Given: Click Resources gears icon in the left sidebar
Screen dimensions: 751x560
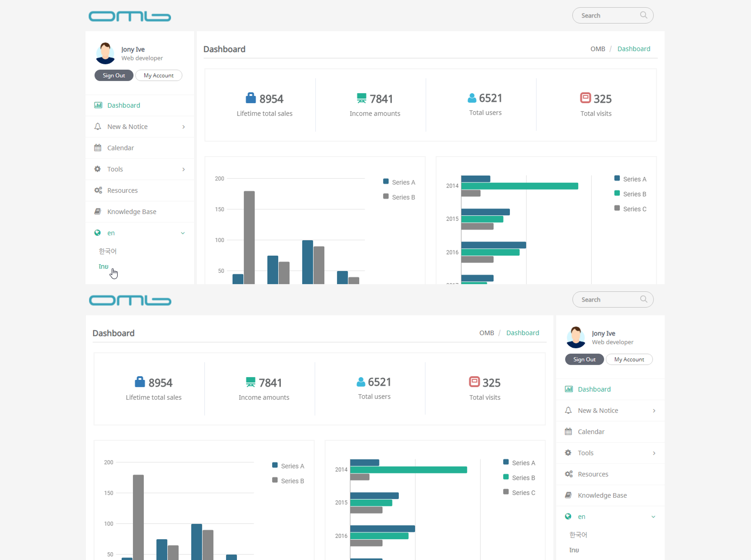Looking at the screenshot, I should 98,190.
